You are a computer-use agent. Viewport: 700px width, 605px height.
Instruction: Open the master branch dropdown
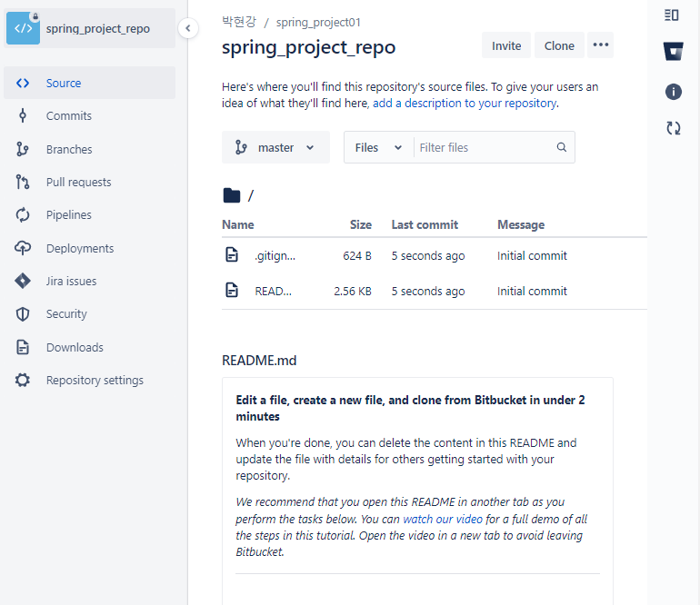pos(275,147)
